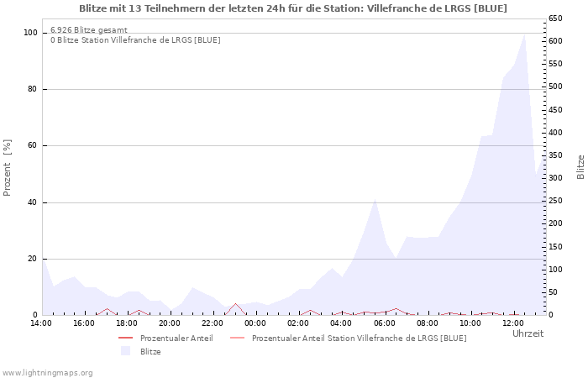Click the Prozent [%] left axis label
The height and width of the screenshot is (378, 588).
tap(8, 168)
